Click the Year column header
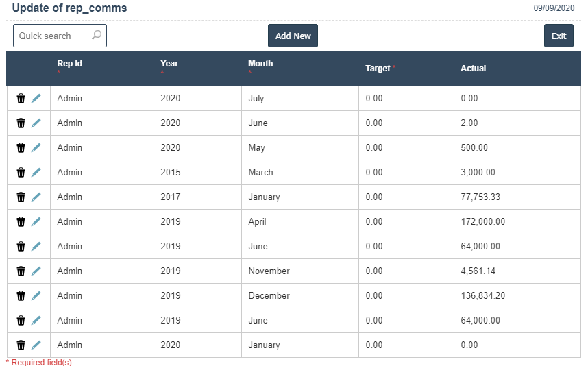This screenshot has height=366, width=588. point(169,64)
